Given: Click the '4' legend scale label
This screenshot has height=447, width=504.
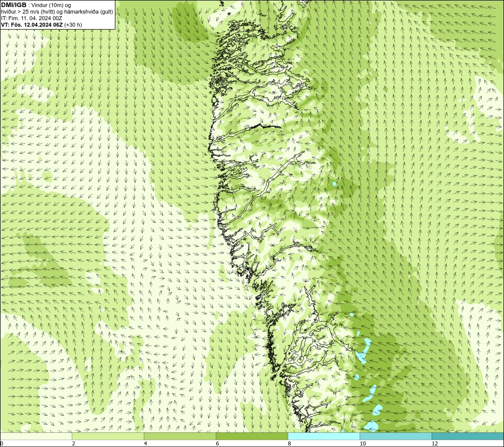Looking at the screenshot, I should (x=146, y=444).
